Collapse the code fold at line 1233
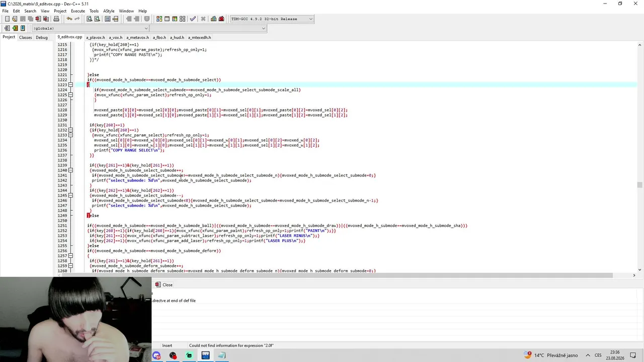The width and height of the screenshot is (644, 362). tap(70, 135)
